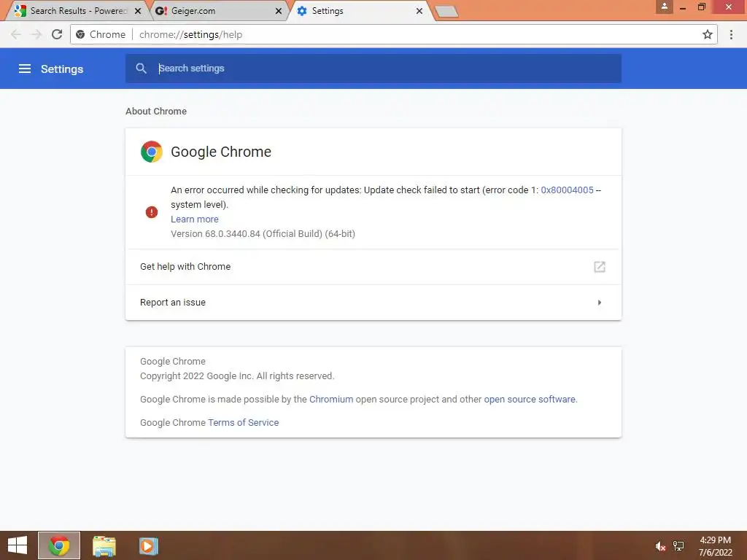Image resolution: width=747 pixels, height=560 pixels.
Task: Click the external-link icon beside Get help
Action: point(600,267)
